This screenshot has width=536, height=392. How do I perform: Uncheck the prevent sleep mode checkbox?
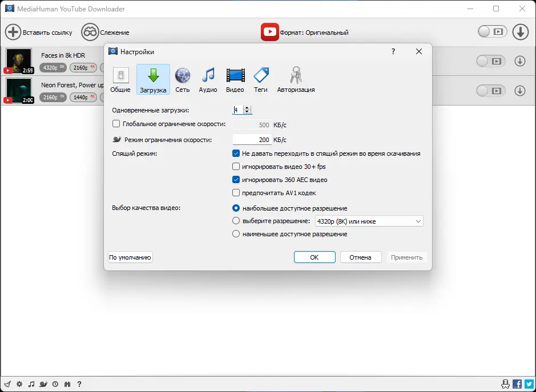click(236, 153)
